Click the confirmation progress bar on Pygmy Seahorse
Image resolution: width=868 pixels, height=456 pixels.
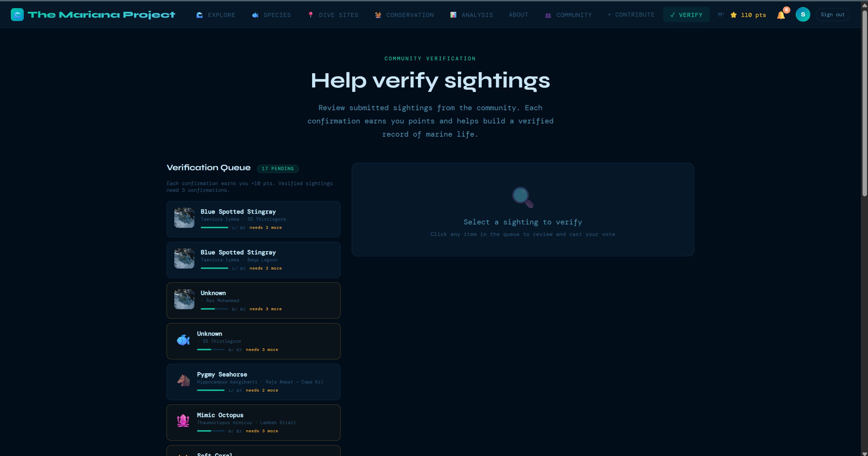tap(211, 391)
